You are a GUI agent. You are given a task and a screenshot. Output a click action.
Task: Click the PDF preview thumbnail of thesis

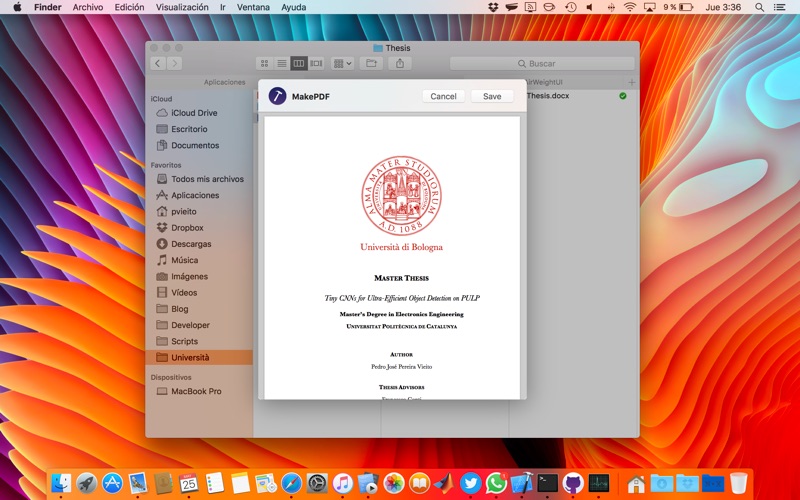[x=392, y=258]
